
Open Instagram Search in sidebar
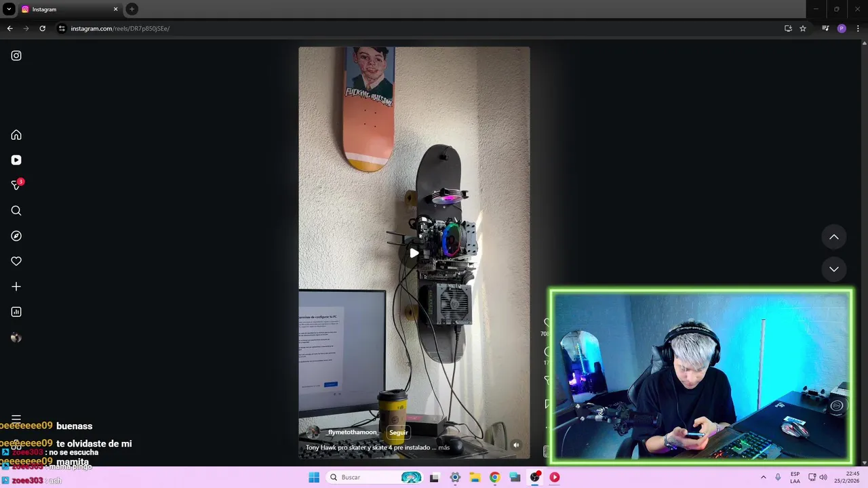click(x=16, y=211)
